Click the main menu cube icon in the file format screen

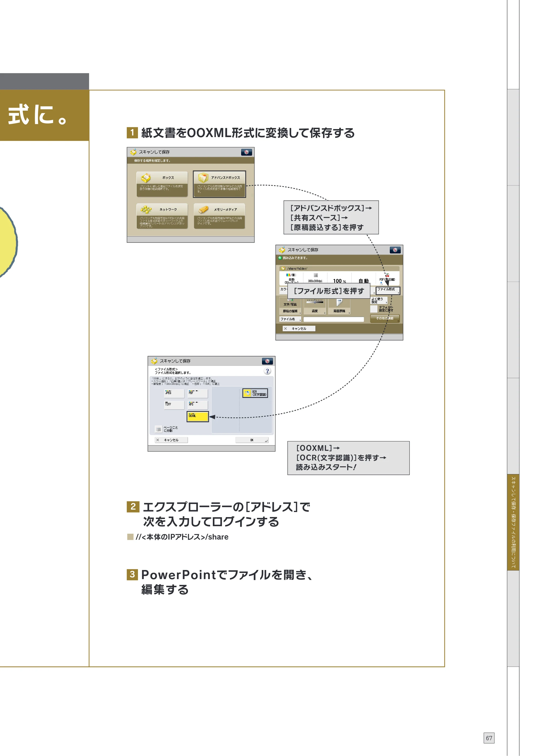[267, 361]
